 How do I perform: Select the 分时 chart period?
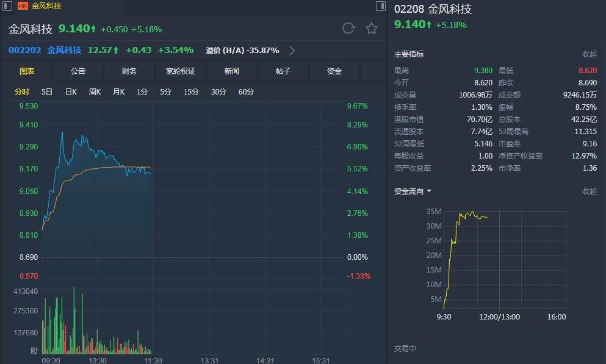click(x=21, y=92)
